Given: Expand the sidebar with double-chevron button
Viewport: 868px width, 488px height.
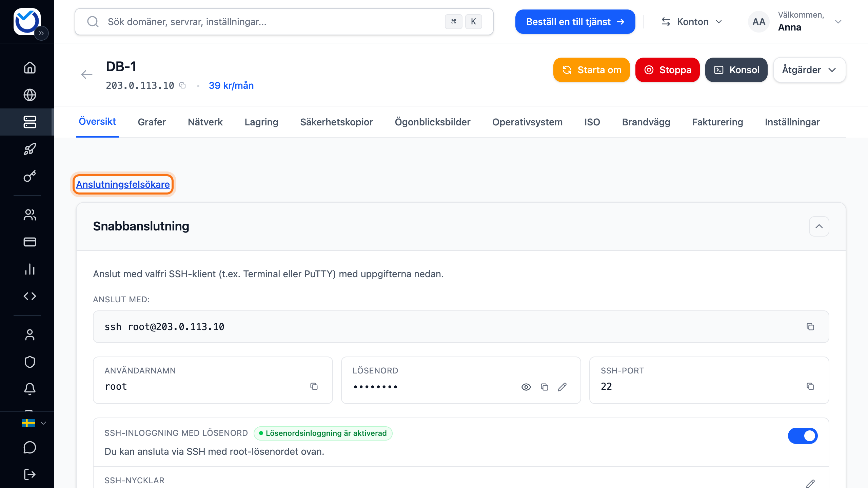Looking at the screenshot, I should click(x=41, y=33).
